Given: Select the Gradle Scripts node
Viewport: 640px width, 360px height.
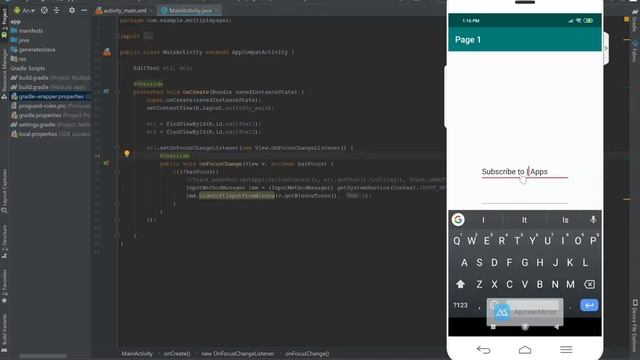Looking at the screenshot, I should pyautogui.click(x=27, y=68).
